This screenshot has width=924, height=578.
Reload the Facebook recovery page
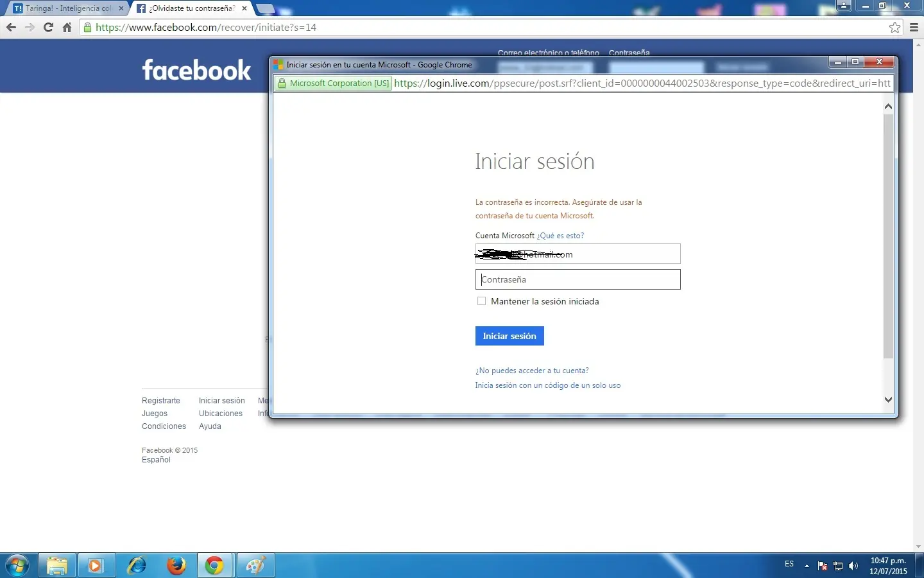pyautogui.click(x=48, y=28)
